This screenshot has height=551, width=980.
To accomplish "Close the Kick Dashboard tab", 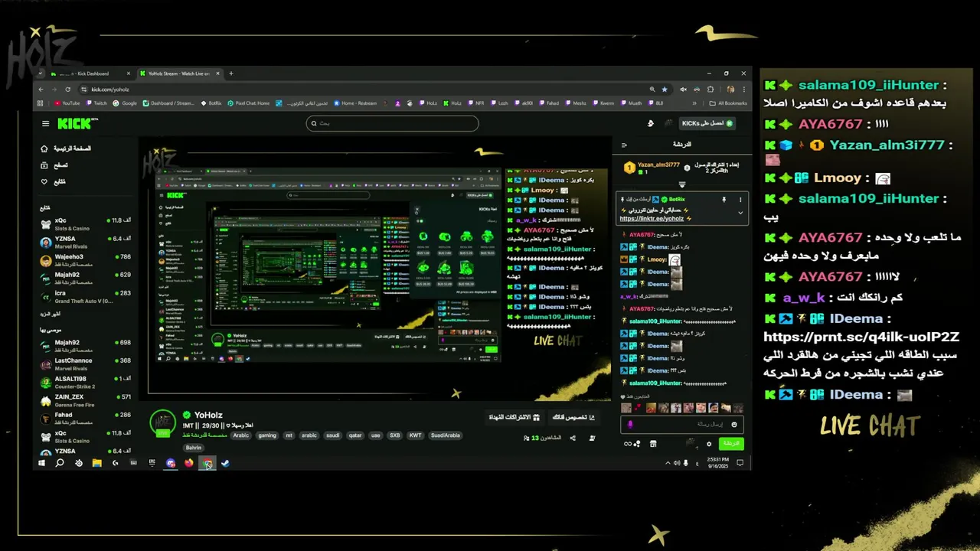I will tap(129, 73).
